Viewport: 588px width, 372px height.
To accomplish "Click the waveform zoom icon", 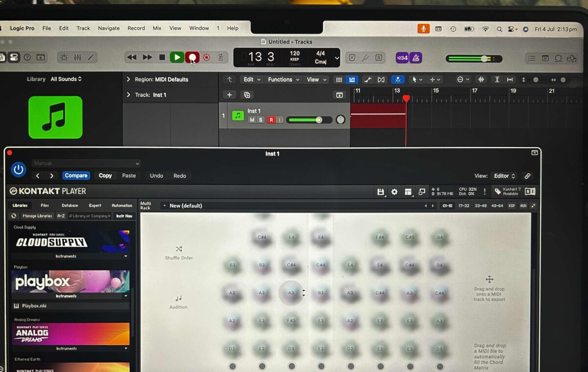I will [481, 79].
